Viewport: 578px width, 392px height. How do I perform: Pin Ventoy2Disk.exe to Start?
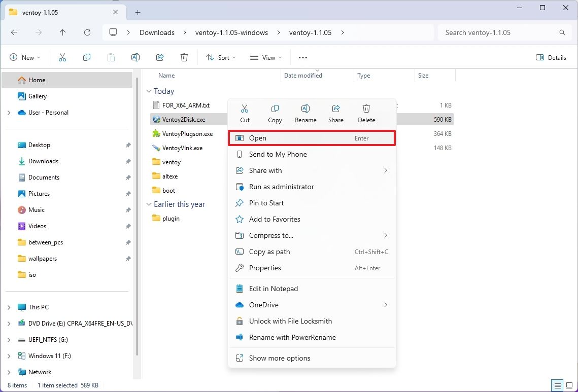coord(266,203)
